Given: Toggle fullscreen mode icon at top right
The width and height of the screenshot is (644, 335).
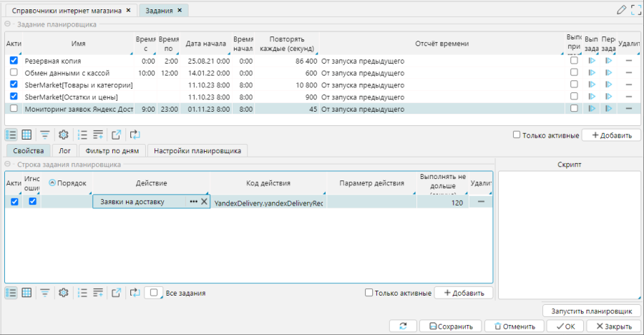Looking at the screenshot, I should point(635,10).
